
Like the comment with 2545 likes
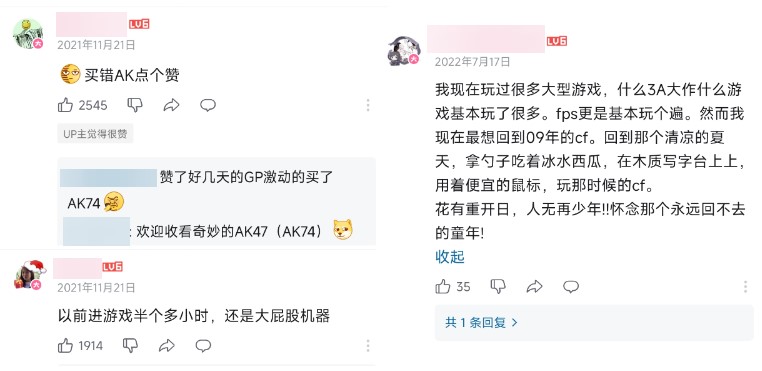point(65,105)
